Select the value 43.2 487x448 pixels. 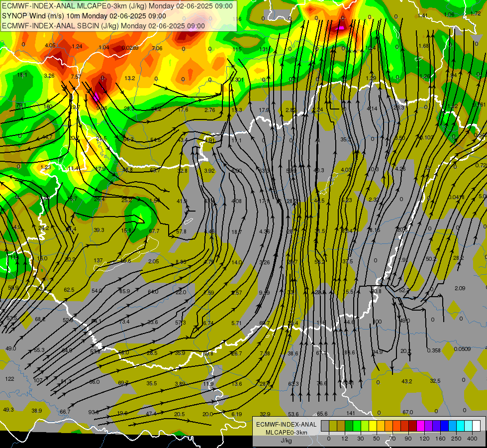click(407, 381)
